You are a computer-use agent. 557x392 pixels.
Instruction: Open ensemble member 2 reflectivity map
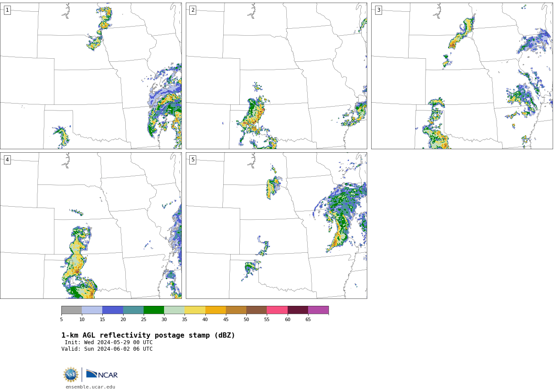point(276,76)
